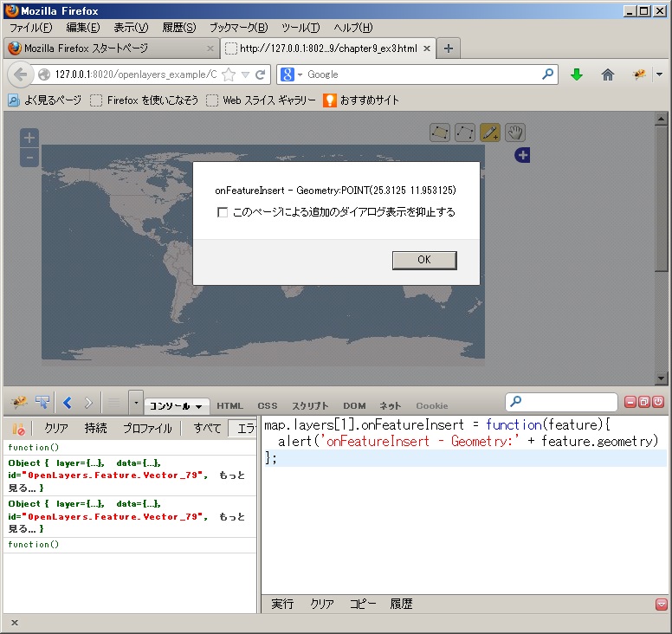
Task: Open a new tab with plus button
Action: point(448,49)
